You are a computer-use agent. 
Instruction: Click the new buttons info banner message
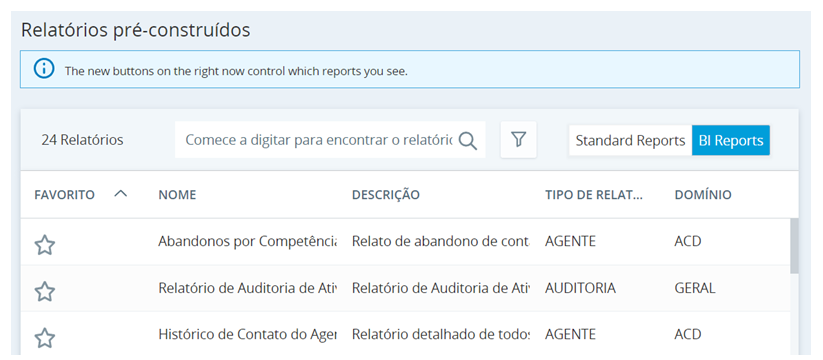click(236, 71)
